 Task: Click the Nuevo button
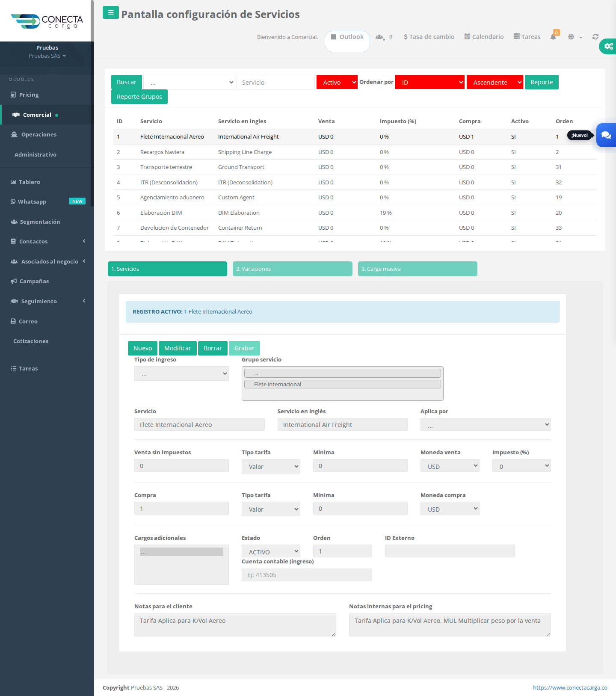coord(143,348)
